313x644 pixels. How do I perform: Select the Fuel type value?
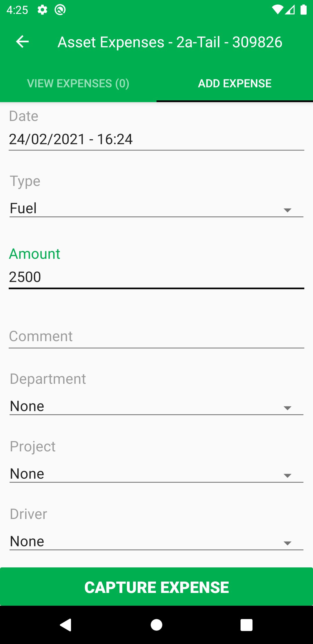coord(23,208)
